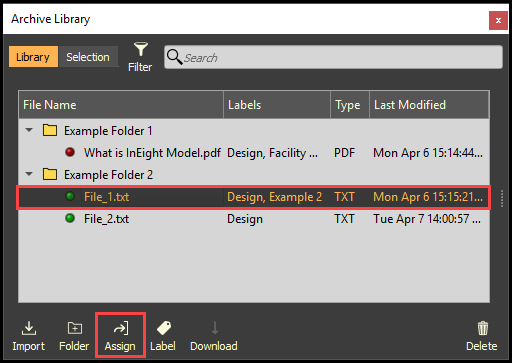
Task: Open the Filter funnel icon
Action: (x=141, y=49)
